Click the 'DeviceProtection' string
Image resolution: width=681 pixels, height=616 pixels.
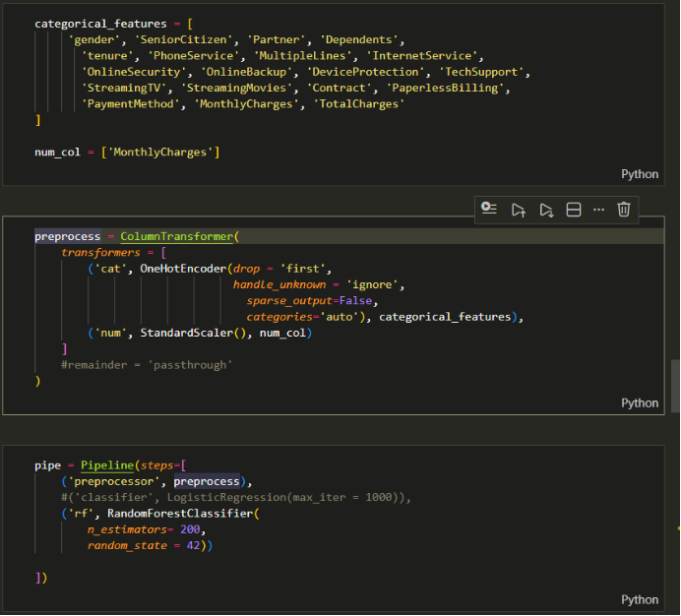tap(368, 72)
